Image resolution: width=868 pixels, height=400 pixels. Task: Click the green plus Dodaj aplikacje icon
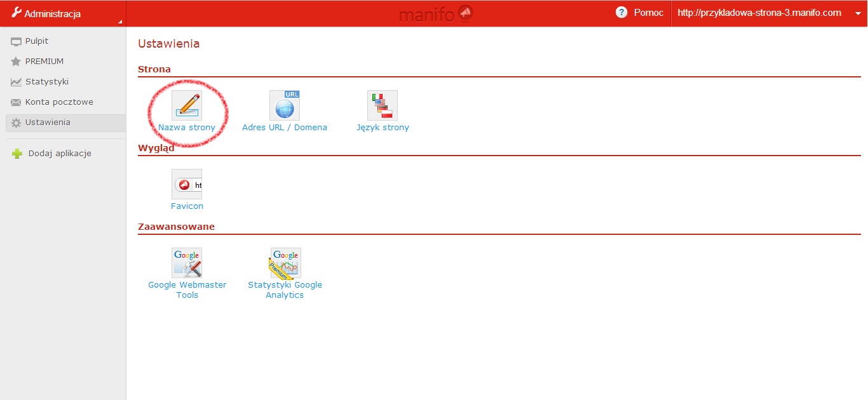point(17,154)
